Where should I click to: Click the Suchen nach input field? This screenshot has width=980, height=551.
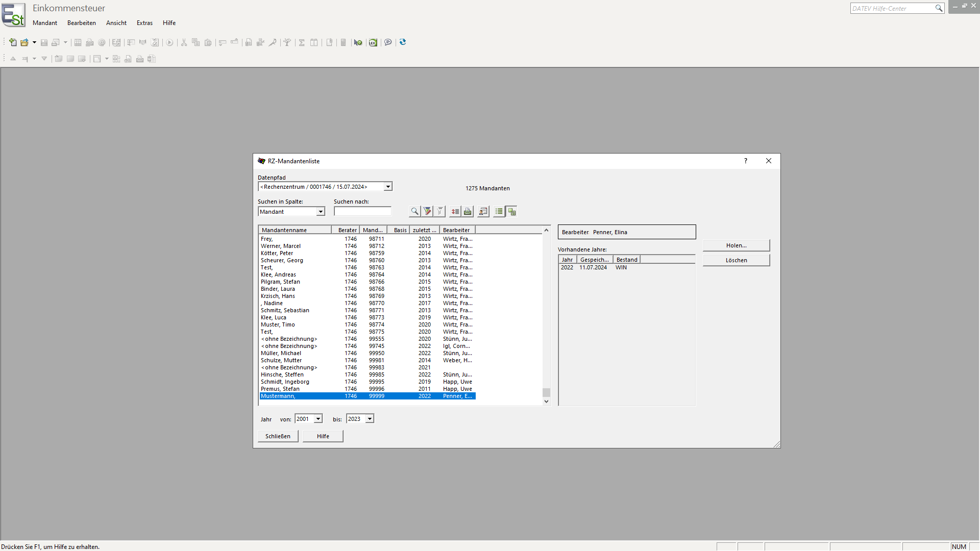point(362,212)
